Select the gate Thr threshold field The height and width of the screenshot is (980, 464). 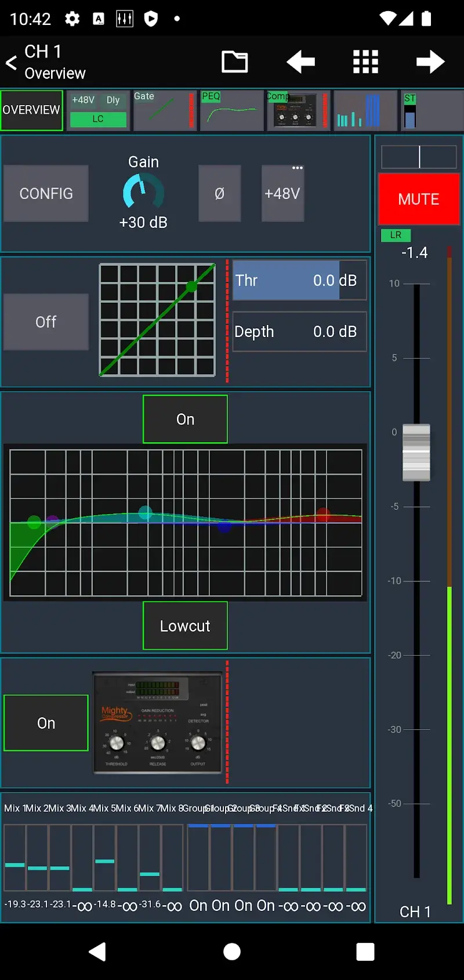(299, 280)
